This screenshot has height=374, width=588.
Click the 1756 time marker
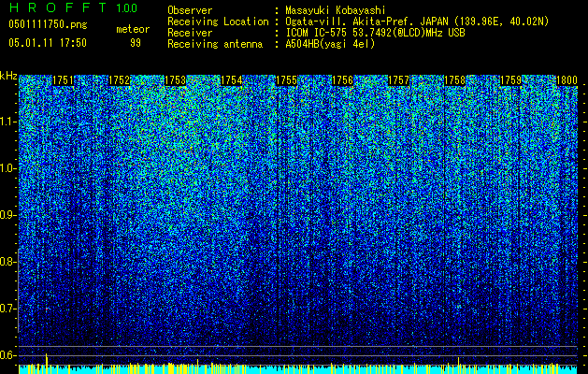click(x=343, y=80)
